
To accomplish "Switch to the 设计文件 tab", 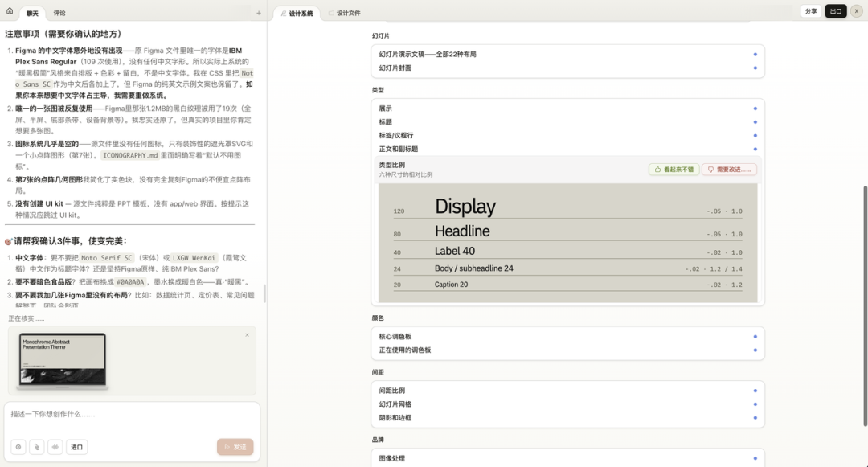I will [348, 14].
